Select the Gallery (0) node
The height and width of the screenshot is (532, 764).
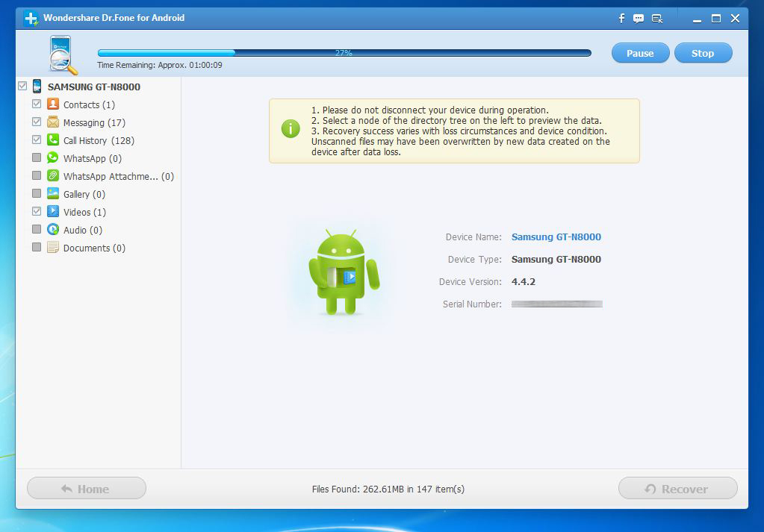click(84, 194)
